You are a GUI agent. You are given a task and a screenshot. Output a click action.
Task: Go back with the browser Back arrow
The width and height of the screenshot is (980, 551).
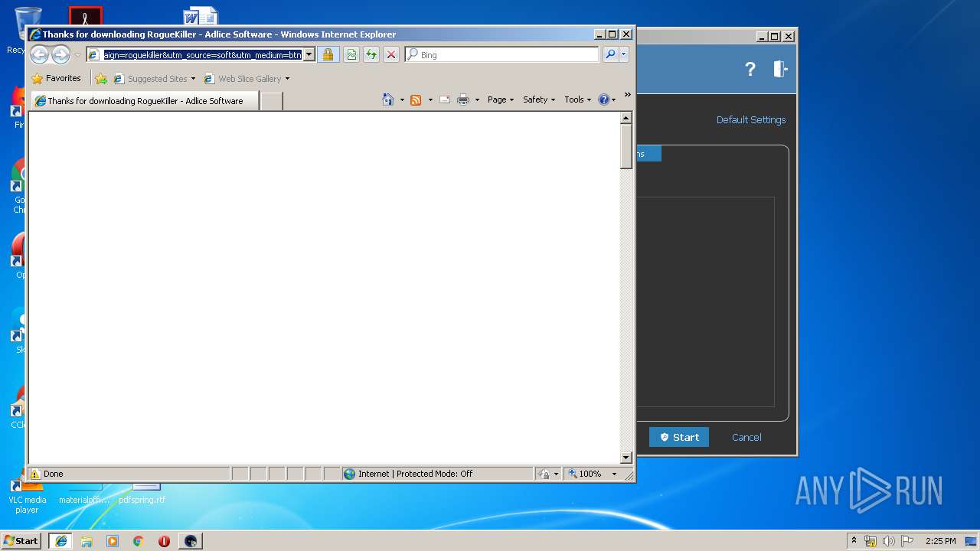point(39,54)
